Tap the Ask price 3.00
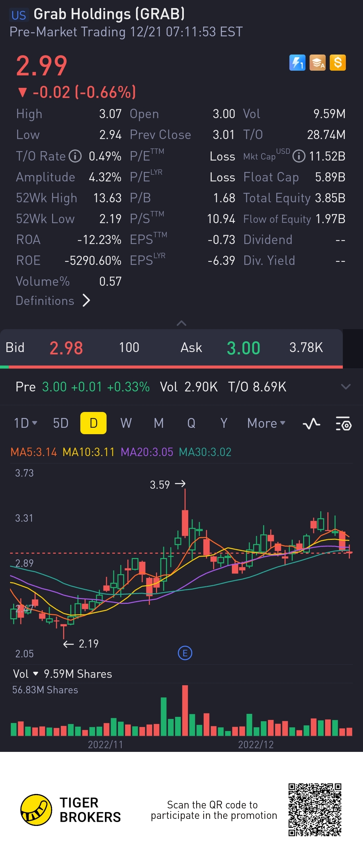This screenshot has width=363, height=868. pyautogui.click(x=243, y=348)
